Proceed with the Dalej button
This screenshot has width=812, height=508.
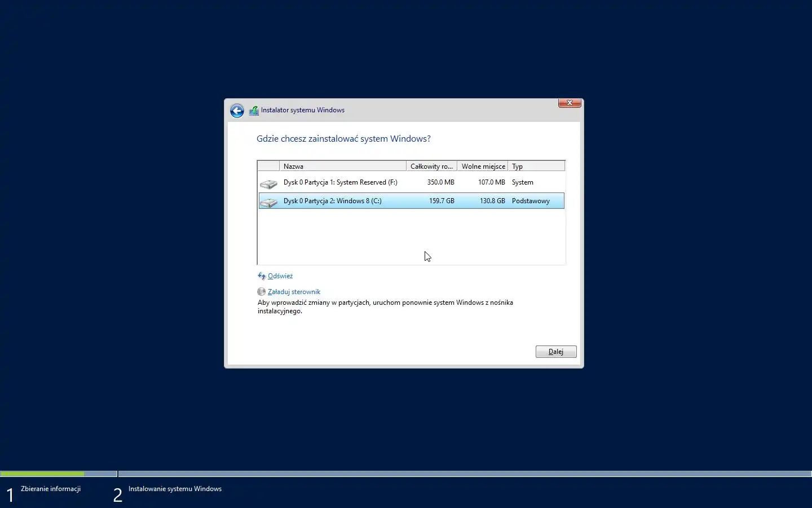[556, 352]
